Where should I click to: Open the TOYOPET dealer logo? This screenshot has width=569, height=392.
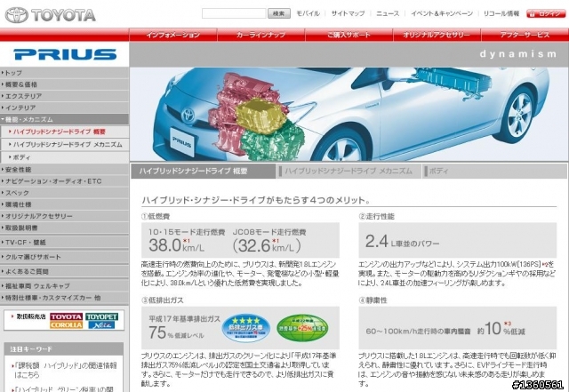102,316
